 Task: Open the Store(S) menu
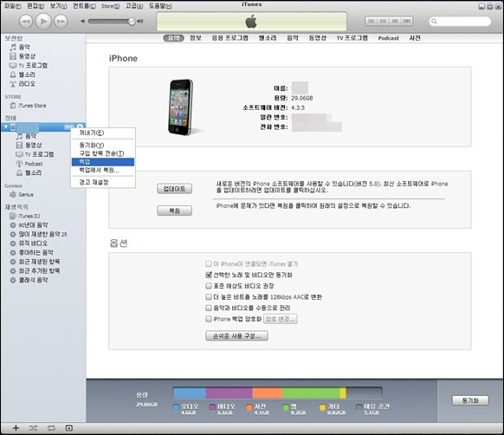coord(110,6)
